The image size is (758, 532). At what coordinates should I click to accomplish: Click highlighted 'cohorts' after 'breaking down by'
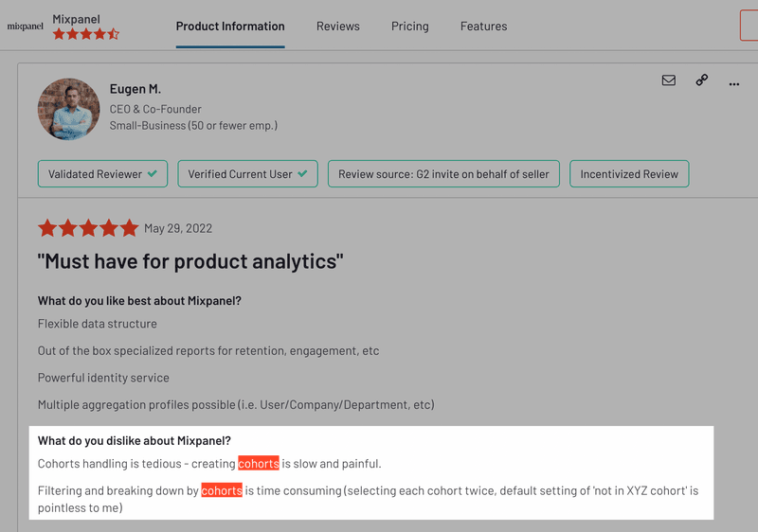coord(222,490)
